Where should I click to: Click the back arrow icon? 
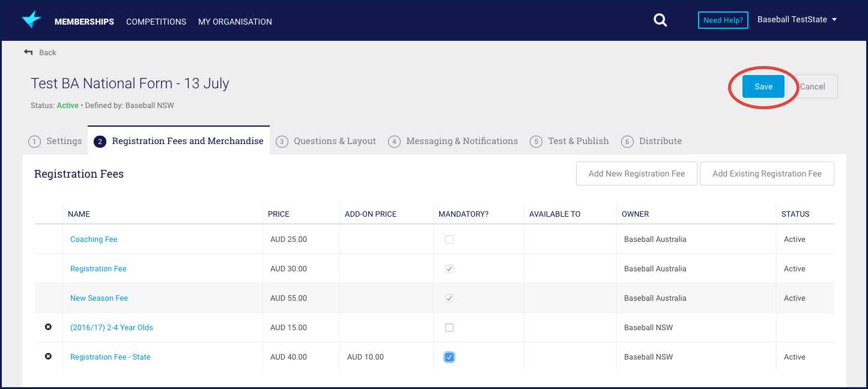point(28,52)
